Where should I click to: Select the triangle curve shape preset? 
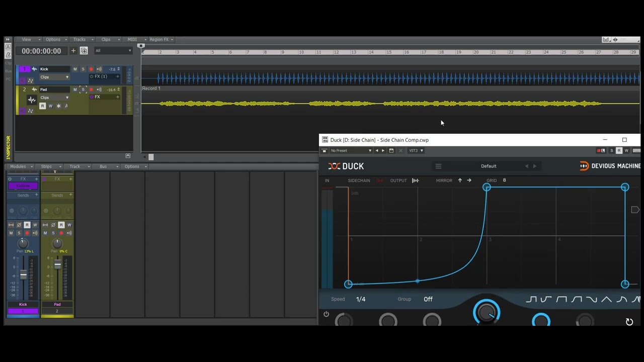[x=606, y=300]
